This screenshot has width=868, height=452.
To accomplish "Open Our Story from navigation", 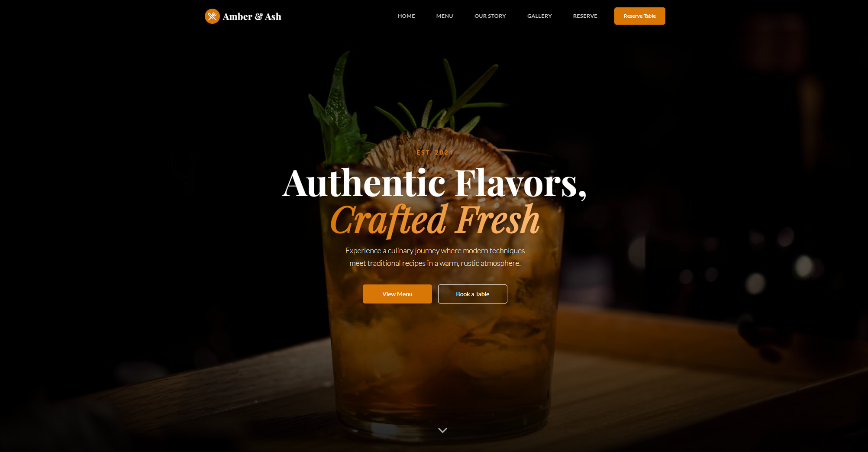I will point(490,16).
